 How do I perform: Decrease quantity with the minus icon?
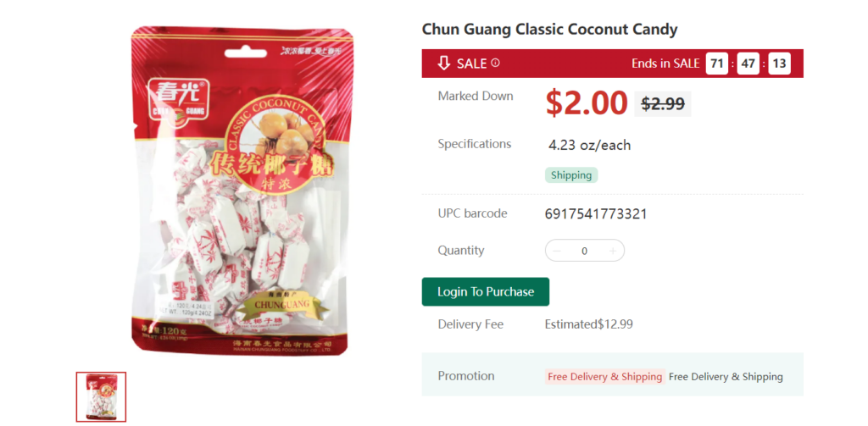pos(557,251)
